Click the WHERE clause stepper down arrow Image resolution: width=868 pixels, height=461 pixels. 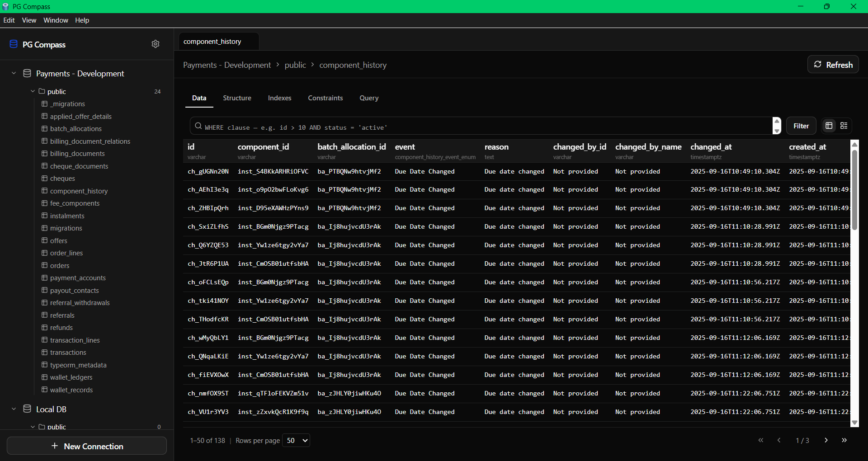(x=777, y=131)
